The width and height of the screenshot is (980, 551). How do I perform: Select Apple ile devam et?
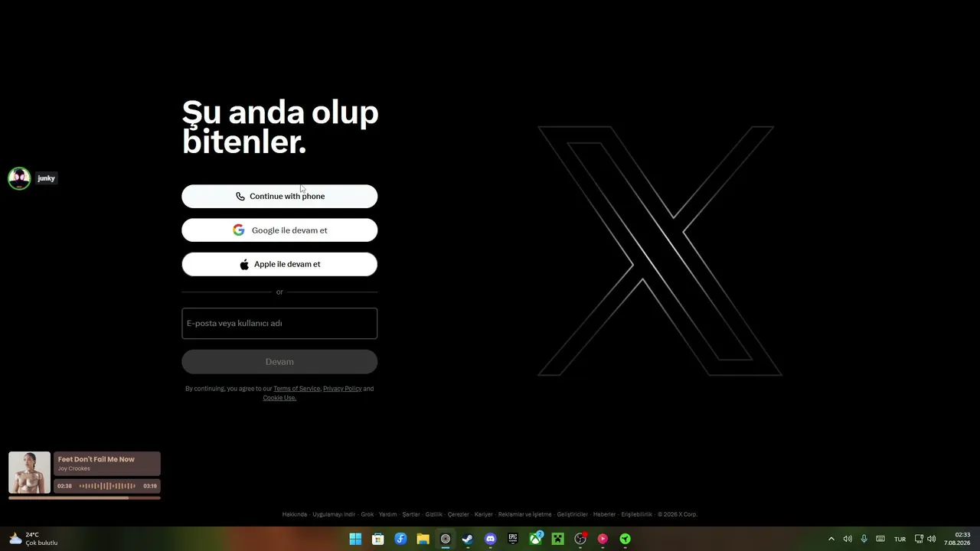[279, 264]
